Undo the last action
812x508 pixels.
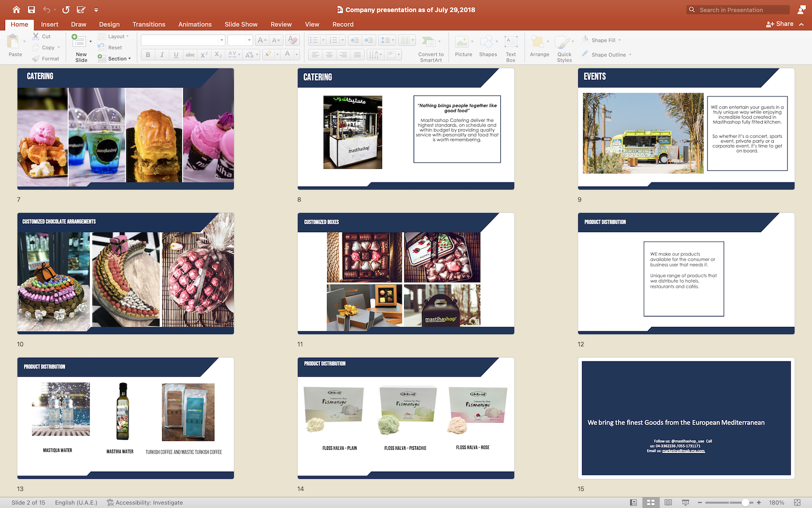click(47, 9)
